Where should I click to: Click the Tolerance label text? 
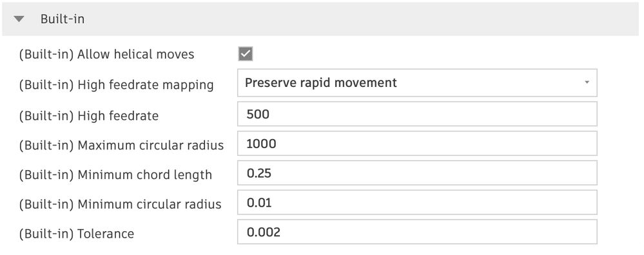coord(77,234)
